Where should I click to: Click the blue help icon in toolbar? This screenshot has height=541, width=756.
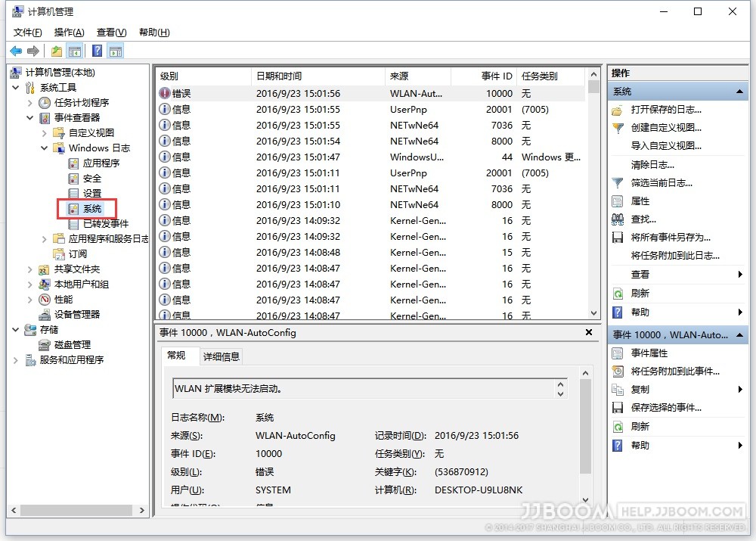(x=97, y=51)
